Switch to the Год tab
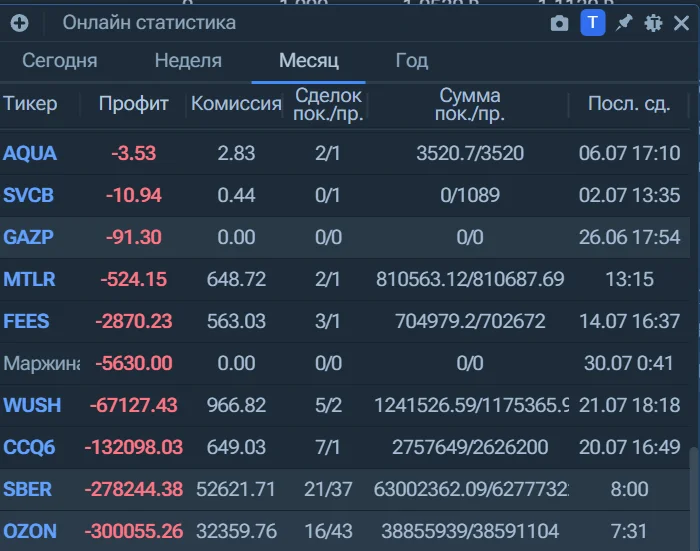This screenshot has width=700, height=551. pyautogui.click(x=412, y=60)
